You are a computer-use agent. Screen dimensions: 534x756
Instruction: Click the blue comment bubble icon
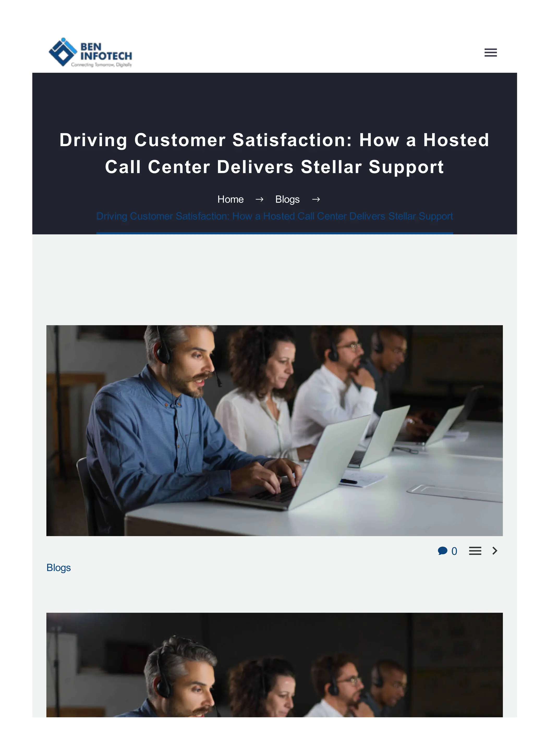pos(442,551)
